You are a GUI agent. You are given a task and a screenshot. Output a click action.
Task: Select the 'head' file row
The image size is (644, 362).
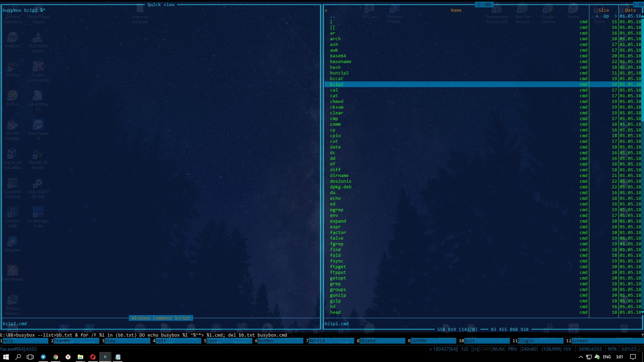(483, 312)
